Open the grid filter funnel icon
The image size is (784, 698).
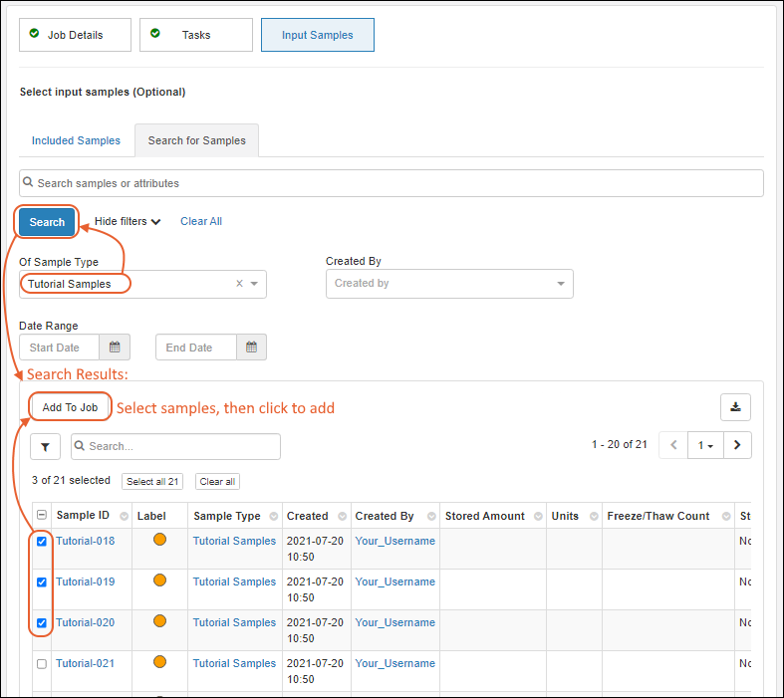[46, 446]
